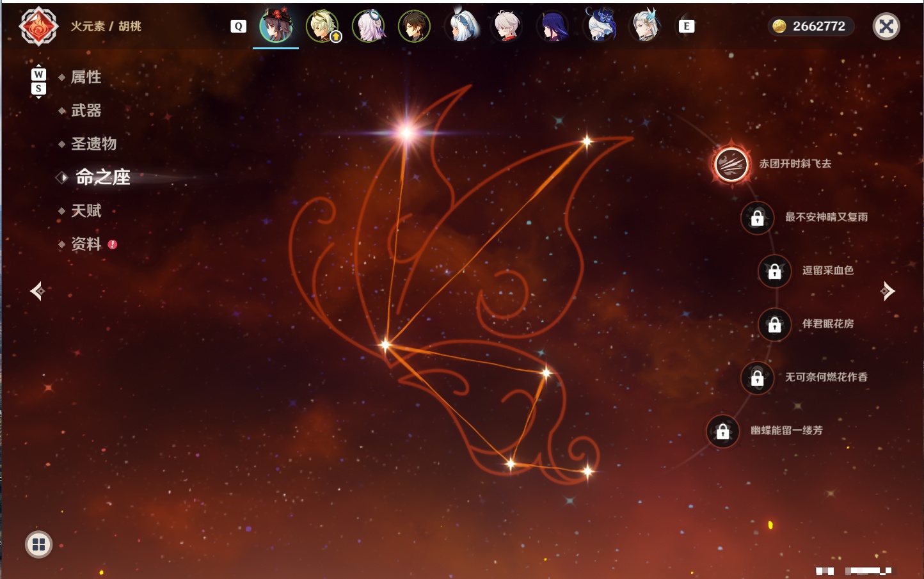Screen dimensions: 924x579
Task: Close the character screen with the X button
Action: [886, 26]
